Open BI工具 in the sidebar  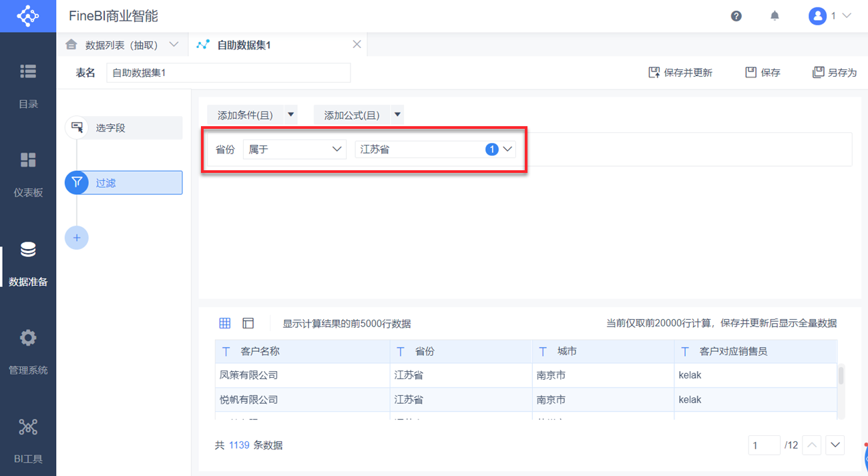[28, 441]
